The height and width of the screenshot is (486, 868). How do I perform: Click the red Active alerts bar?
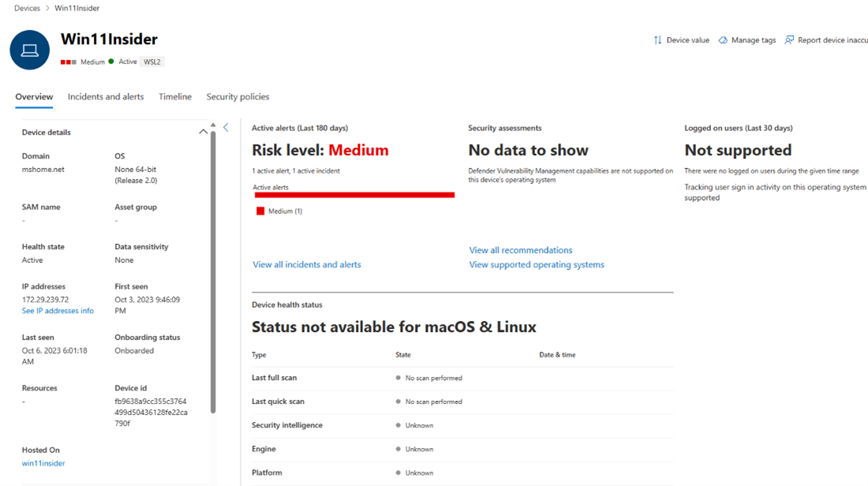[354, 195]
